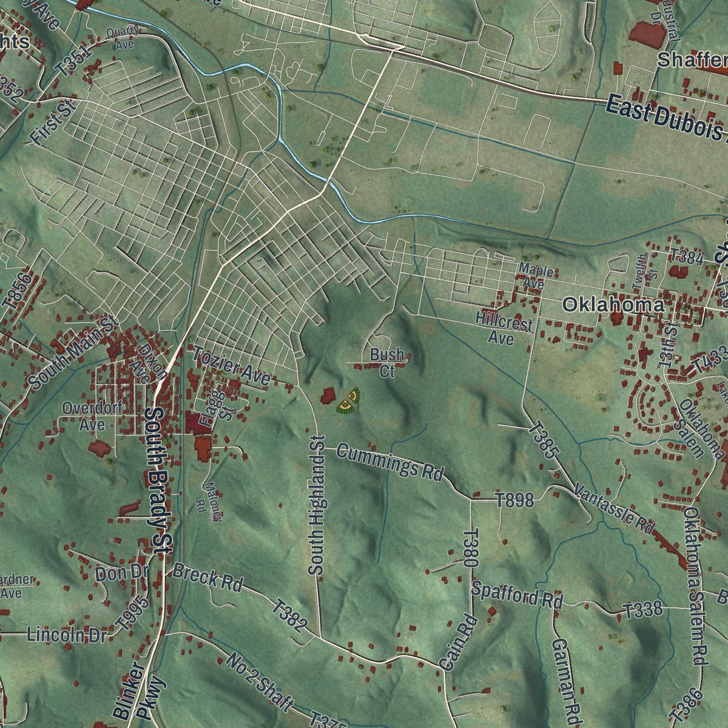Screen dimensions: 728x728
Task: Select the Vantassle Rd label
Action: point(613,510)
